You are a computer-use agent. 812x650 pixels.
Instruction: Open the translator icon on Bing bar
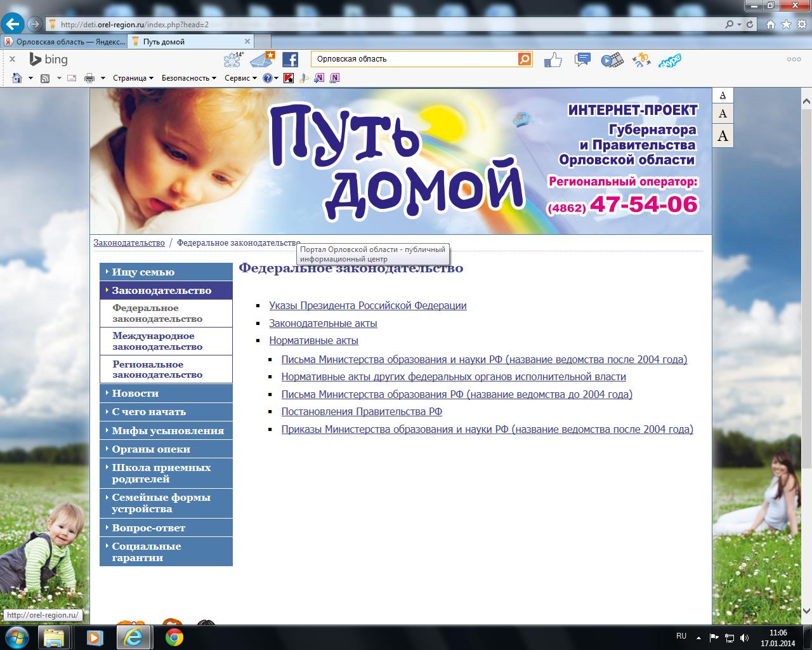[x=641, y=60]
